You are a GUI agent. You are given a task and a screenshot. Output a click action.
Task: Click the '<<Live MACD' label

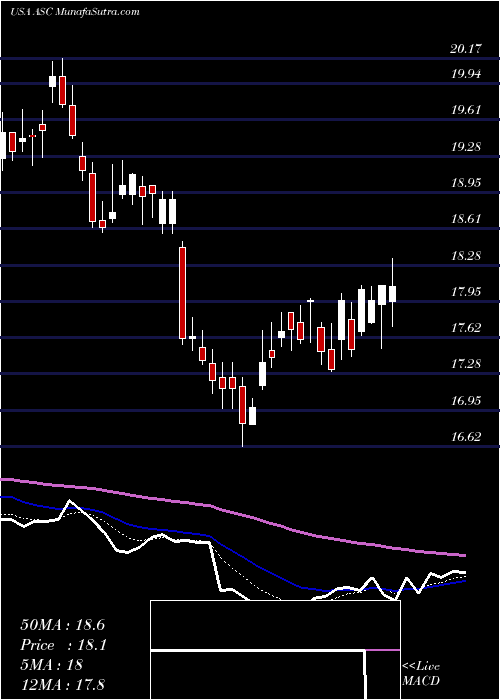coord(421,674)
